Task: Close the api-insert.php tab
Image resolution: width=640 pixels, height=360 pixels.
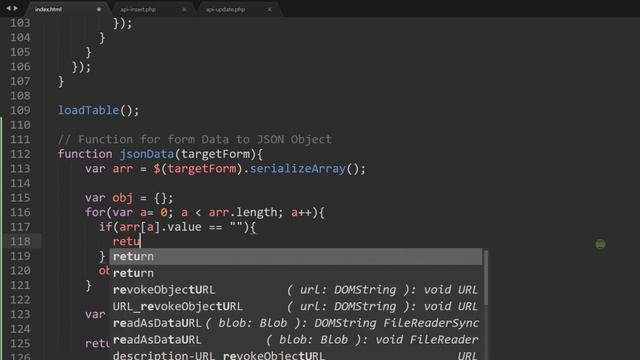Action: coord(184,9)
